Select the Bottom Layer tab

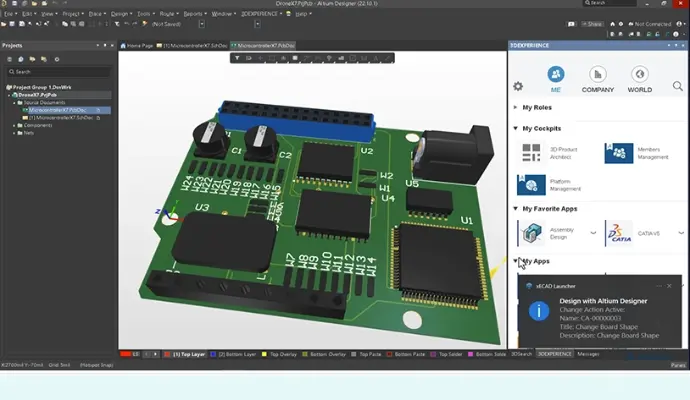(x=237, y=354)
